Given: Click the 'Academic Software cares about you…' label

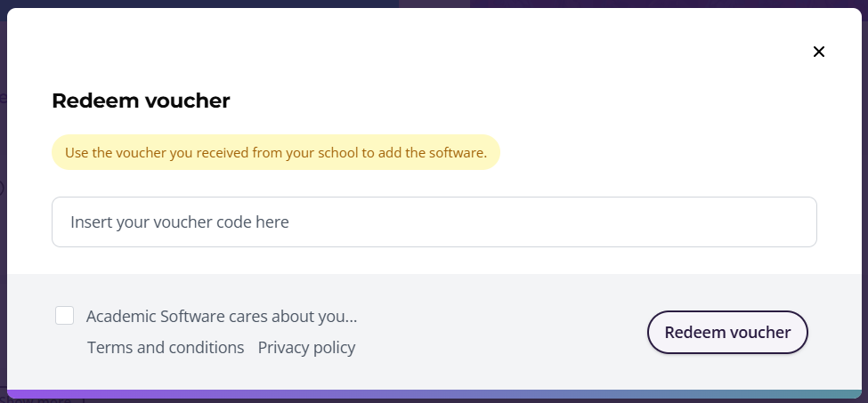Looking at the screenshot, I should click(x=221, y=316).
